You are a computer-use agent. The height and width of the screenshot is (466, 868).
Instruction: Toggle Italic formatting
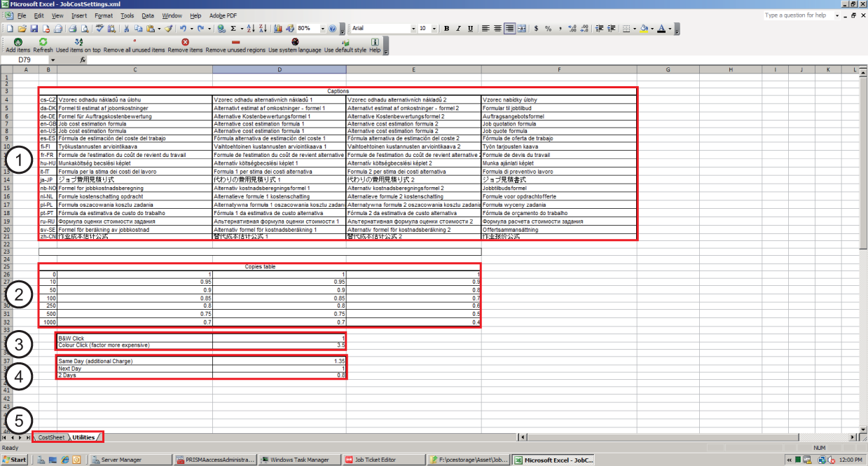pyautogui.click(x=457, y=29)
